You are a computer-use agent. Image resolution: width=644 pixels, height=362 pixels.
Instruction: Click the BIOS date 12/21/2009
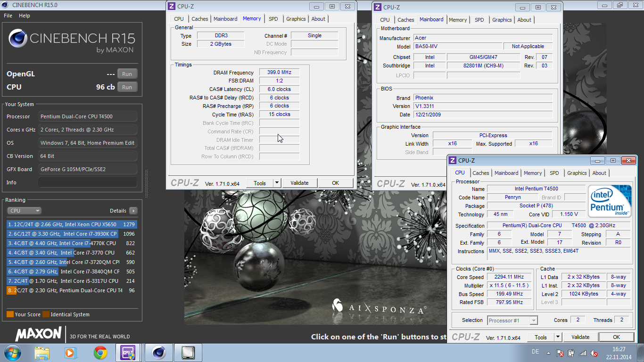pos(484,115)
